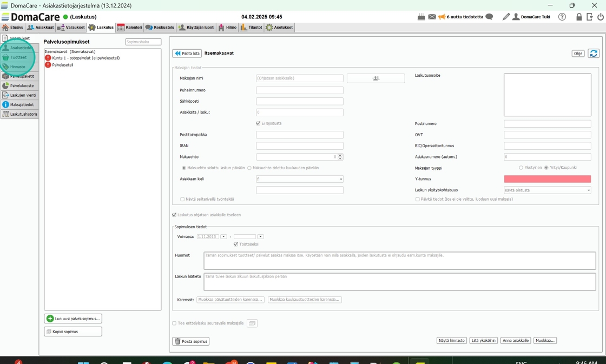
Task: Select the Yksityinen payer type radio
Action: click(521, 168)
